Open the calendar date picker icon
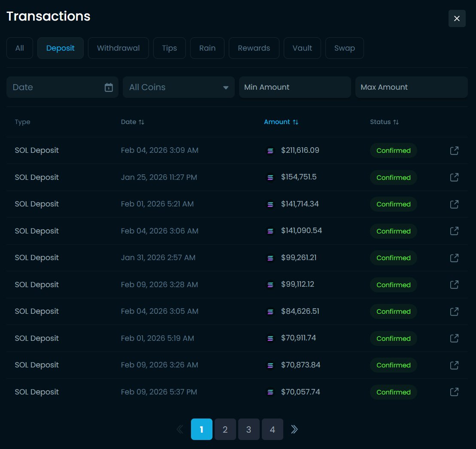 (x=109, y=88)
